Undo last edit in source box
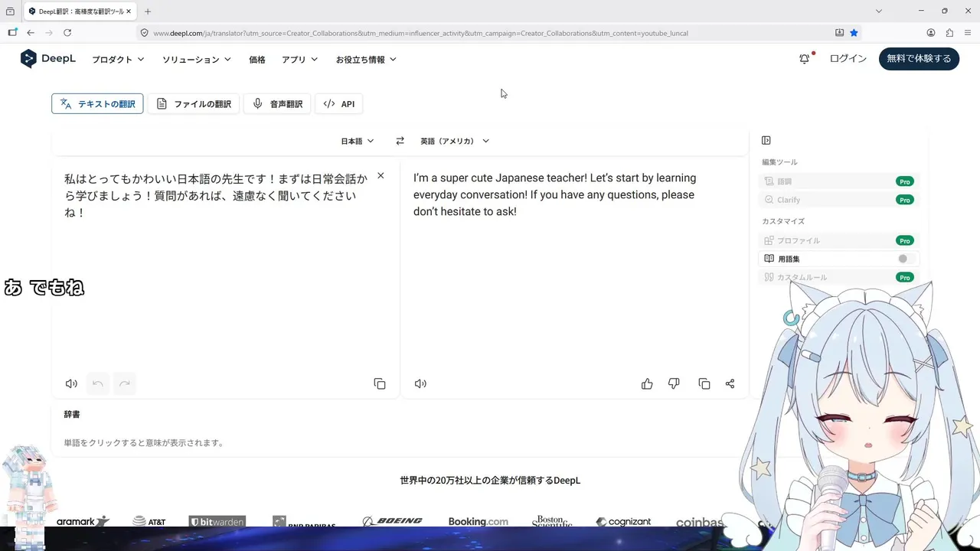This screenshot has height=551, width=980. pyautogui.click(x=97, y=383)
